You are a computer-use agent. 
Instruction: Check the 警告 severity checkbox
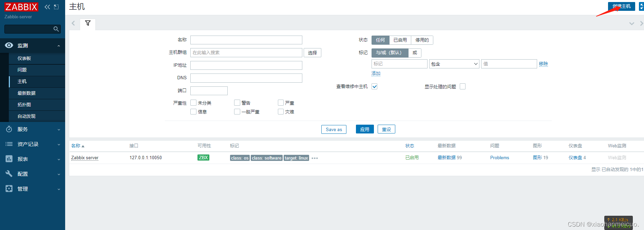pyautogui.click(x=237, y=103)
